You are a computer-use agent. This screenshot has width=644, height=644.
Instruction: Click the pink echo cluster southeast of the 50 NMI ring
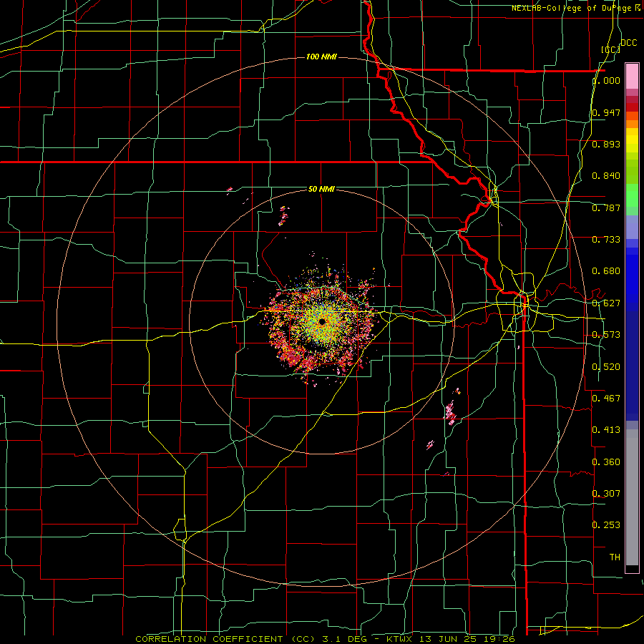click(x=451, y=413)
